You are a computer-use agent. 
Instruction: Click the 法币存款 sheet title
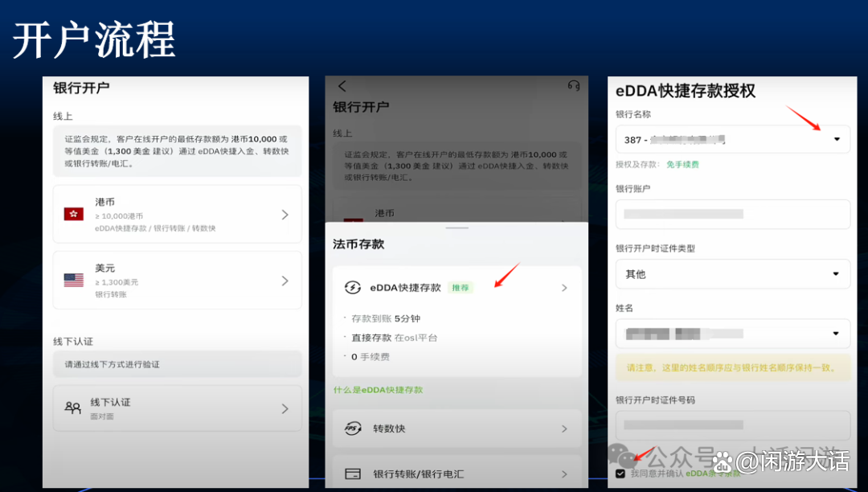pos(358,244)
